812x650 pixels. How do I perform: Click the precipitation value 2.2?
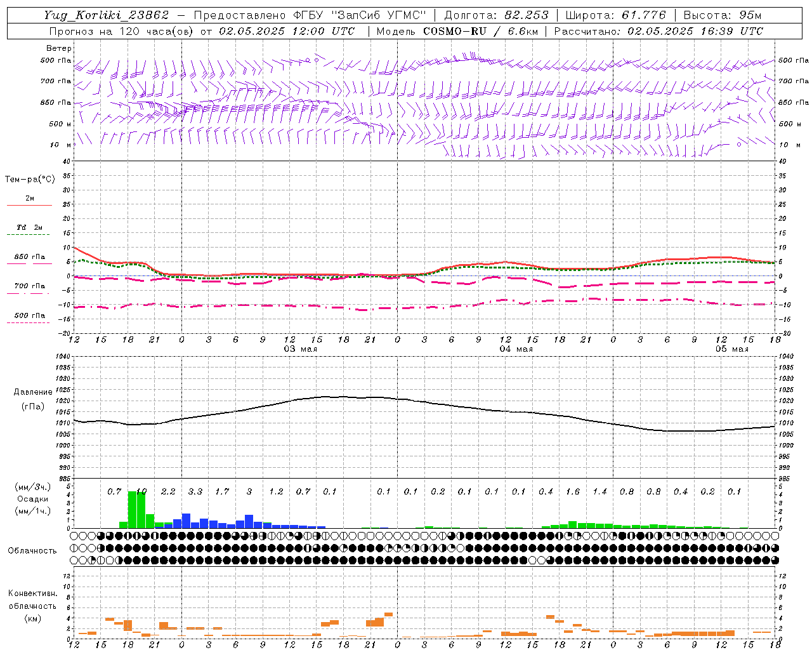(x=168, y=491)
